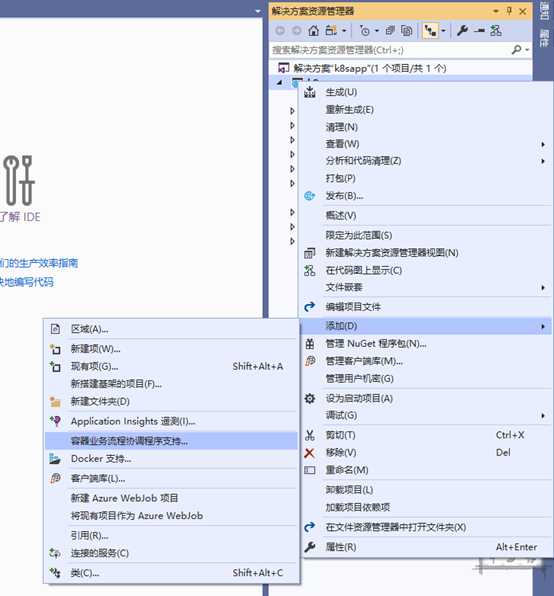Click the pin icon of Solution Explorer

(x=509, y=11)
